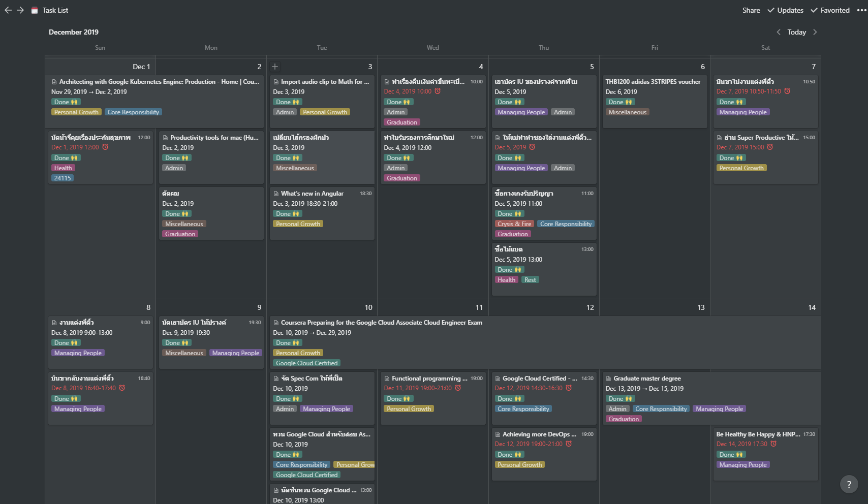Image resolution: width=868 pixels, height=504 pixels.
Task: Click the Updates bell area in the header
Action: 785,10
